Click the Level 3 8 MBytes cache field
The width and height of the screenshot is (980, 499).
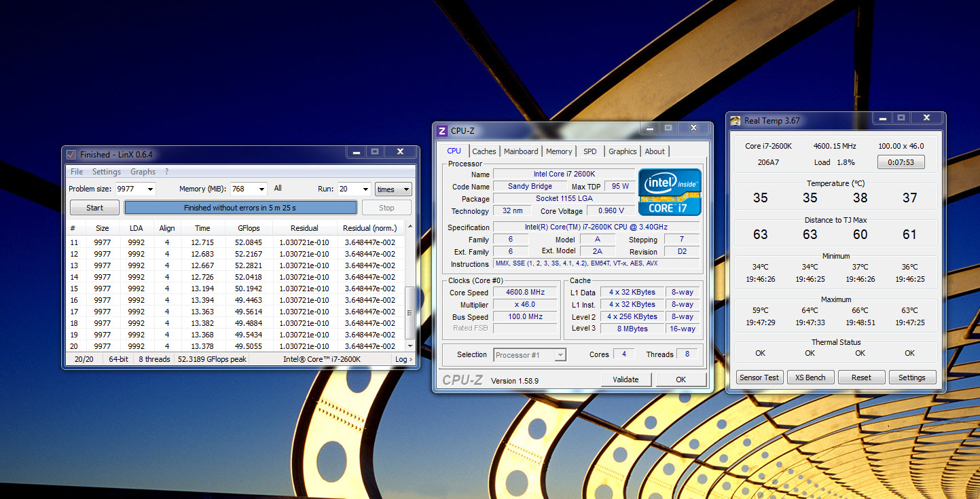[x=632, y=329]
